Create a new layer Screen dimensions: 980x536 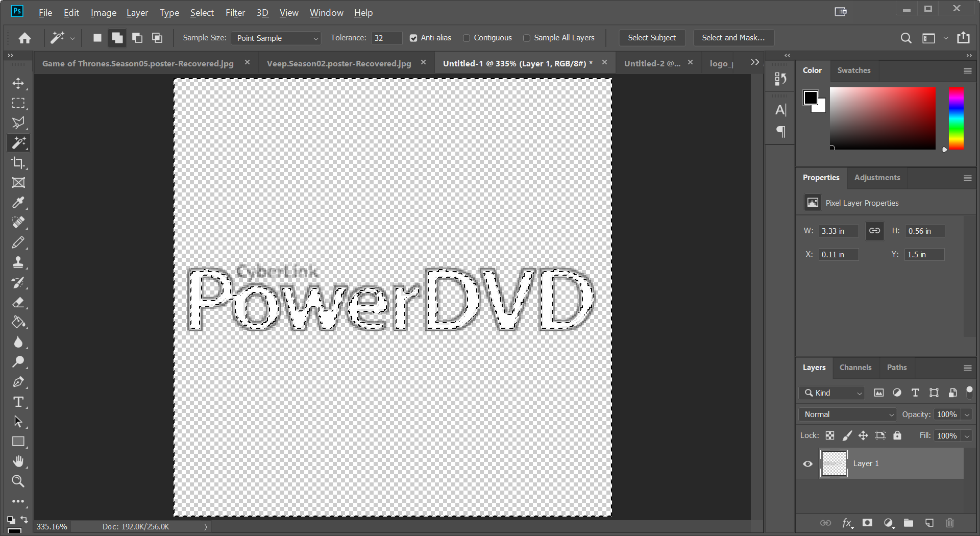tap(929, 523)
